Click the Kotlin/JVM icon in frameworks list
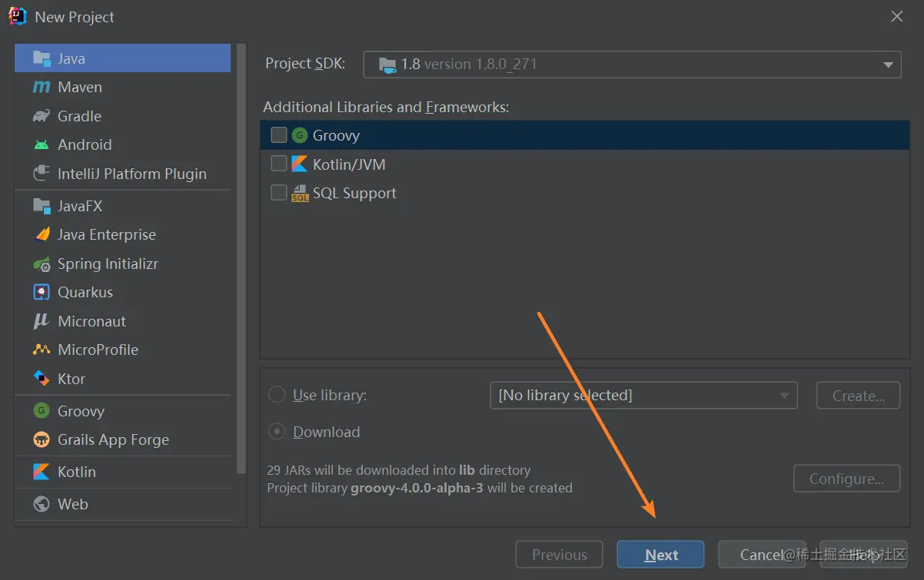The height and width of the screenshot is (580, 924). (300, 164)
